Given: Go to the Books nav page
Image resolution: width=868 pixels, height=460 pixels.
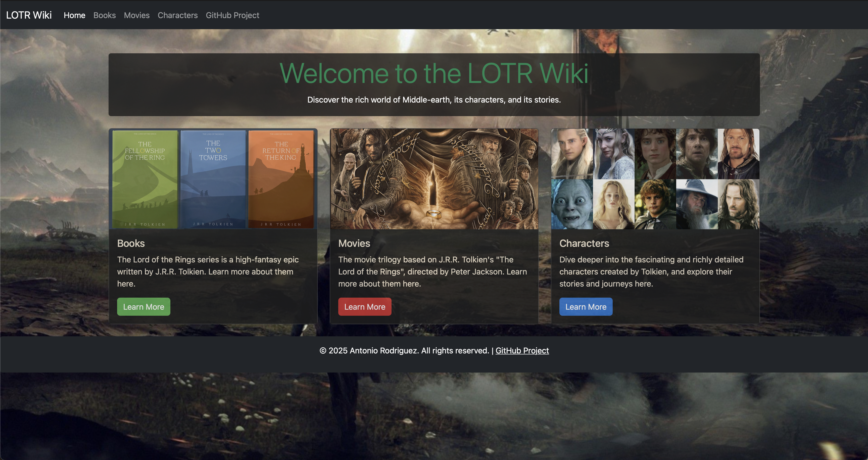Looking at the screenshot, I should coord(105,15).
